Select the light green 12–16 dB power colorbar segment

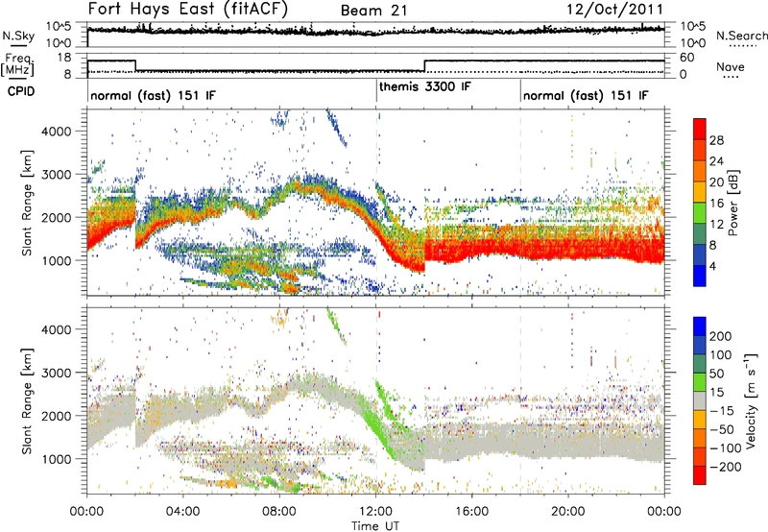click(x=700, y=213)
